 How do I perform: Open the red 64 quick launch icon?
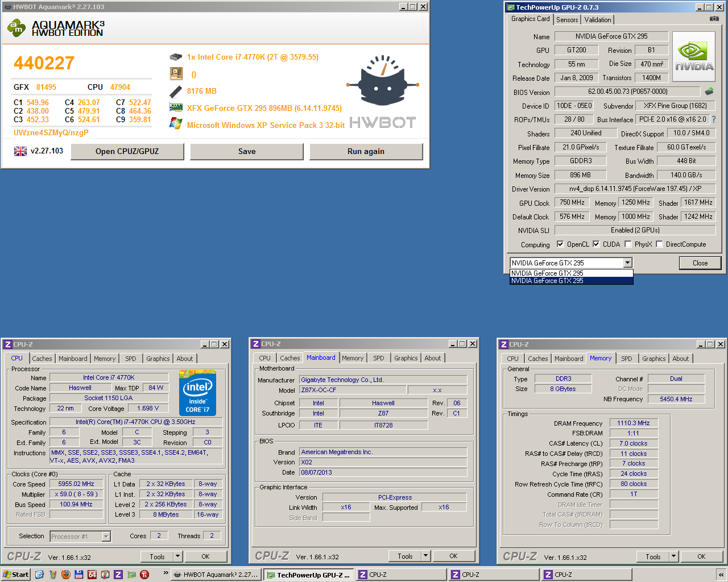pos(92,575)
